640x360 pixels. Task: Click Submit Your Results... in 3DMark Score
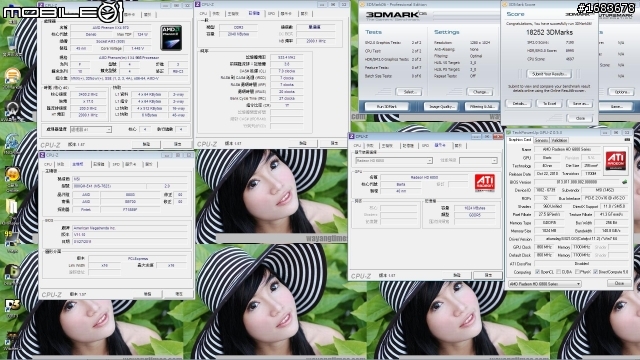(549, 74)
